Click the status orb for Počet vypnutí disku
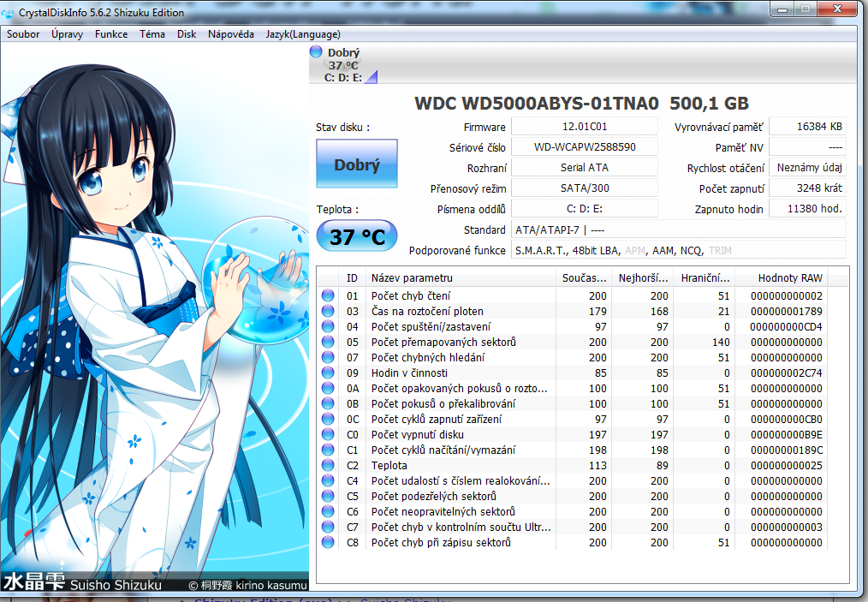 (x=328, y=435)
